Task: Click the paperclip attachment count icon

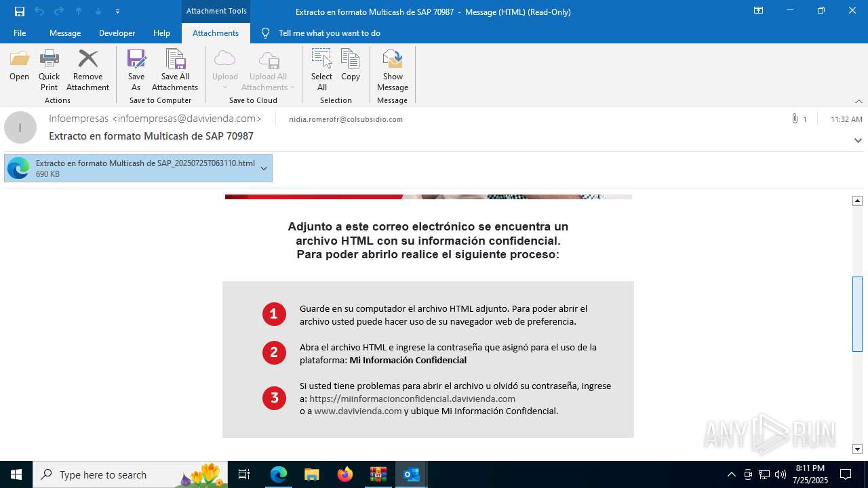Action: 795,119
